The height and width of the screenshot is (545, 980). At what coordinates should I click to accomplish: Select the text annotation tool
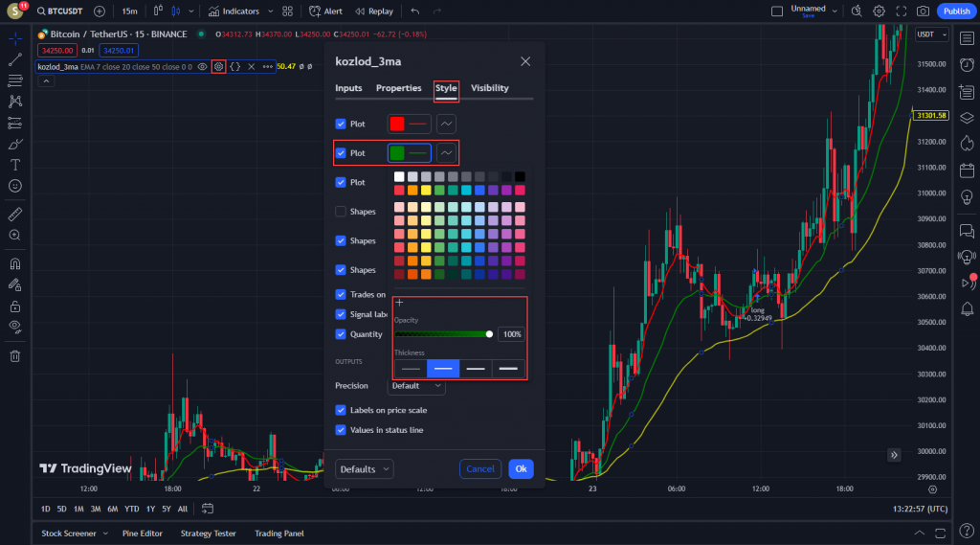[x=15, y=165]
